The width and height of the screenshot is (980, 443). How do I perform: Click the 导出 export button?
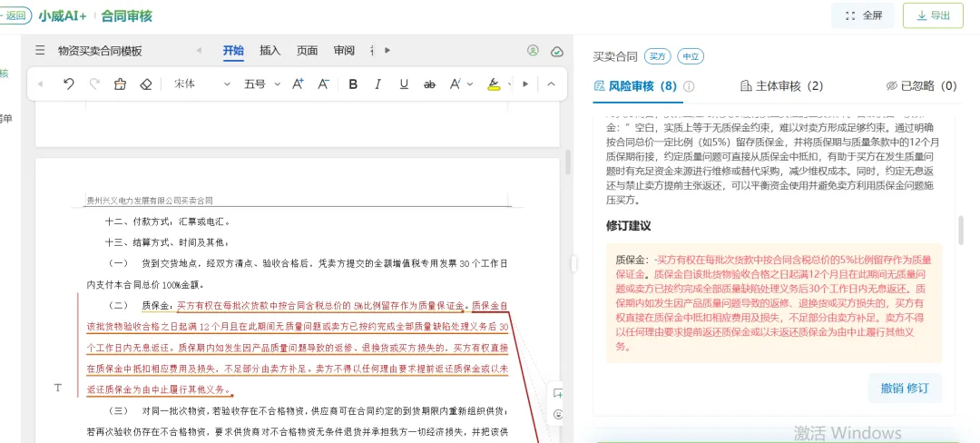933,15
